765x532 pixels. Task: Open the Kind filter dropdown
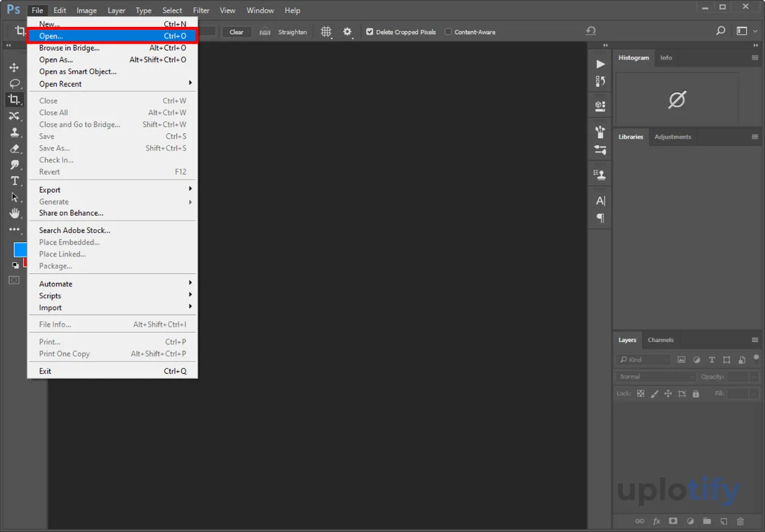click(x=643, y=360)
